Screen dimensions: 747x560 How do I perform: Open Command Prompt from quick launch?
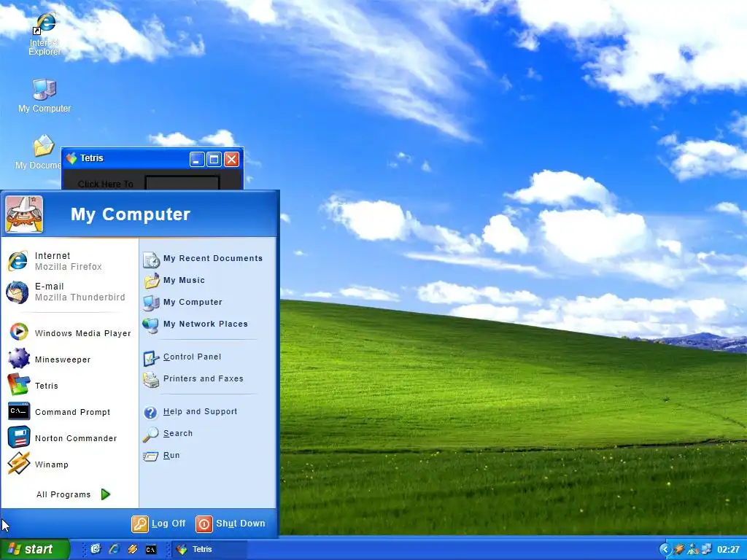[151, 550]
